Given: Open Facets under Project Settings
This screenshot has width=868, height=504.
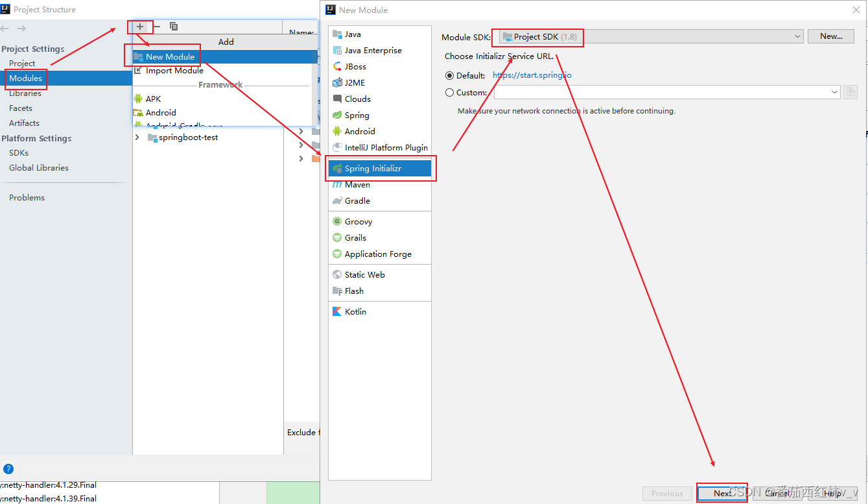Looking at the screenshot, I should (21, 108).
